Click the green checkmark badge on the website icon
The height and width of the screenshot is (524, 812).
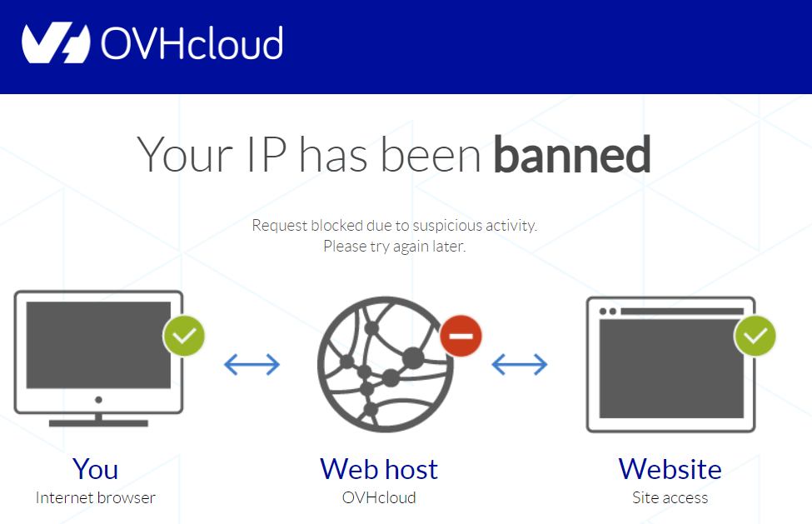click(x=755, y=336)
